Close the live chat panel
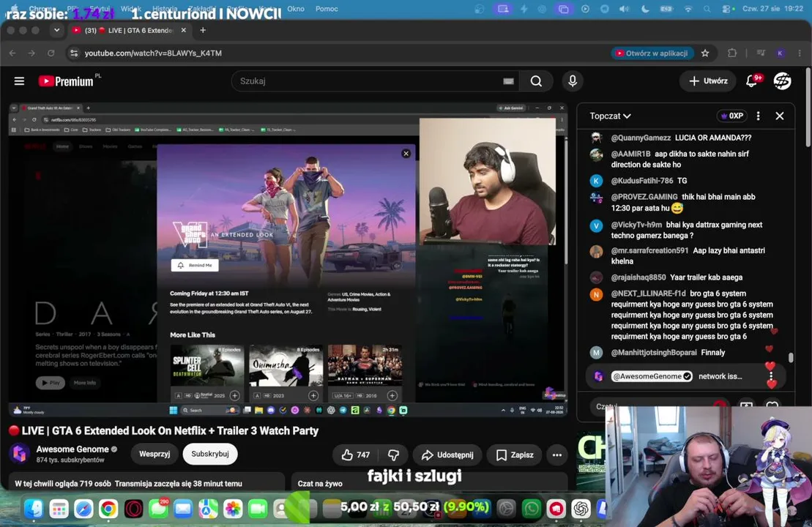Screen dimensions: 812x527 tap(779, 116)
